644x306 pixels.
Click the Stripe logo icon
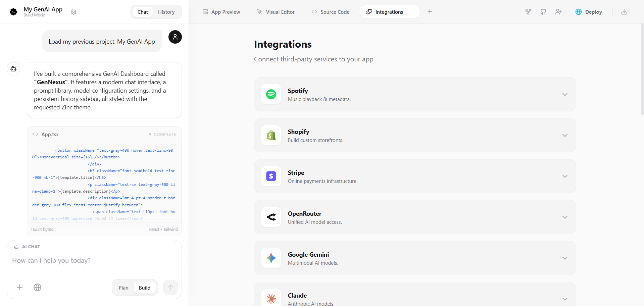point(271,176)
